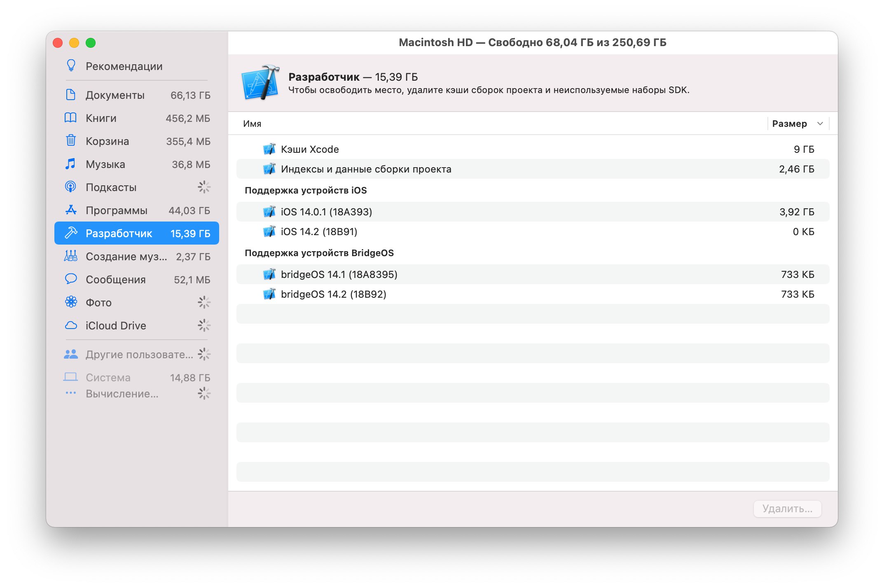Click the Корзина trash icon
The width and height of the screenshot is (884, 588).
pos(71,141)
